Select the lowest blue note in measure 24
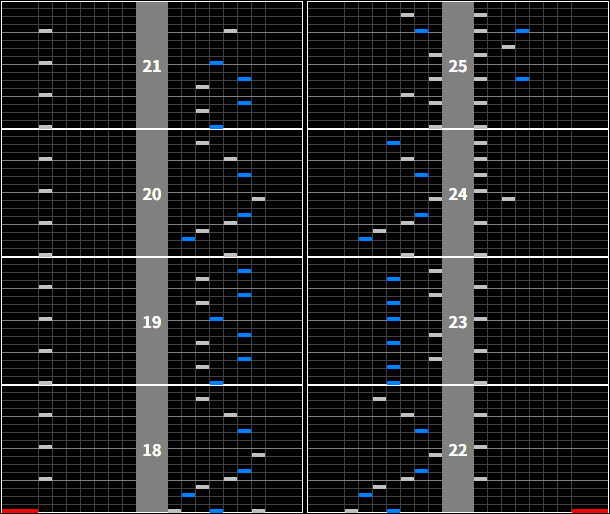The height and width of the screenshot is (514, 610). tap(365, 239)
